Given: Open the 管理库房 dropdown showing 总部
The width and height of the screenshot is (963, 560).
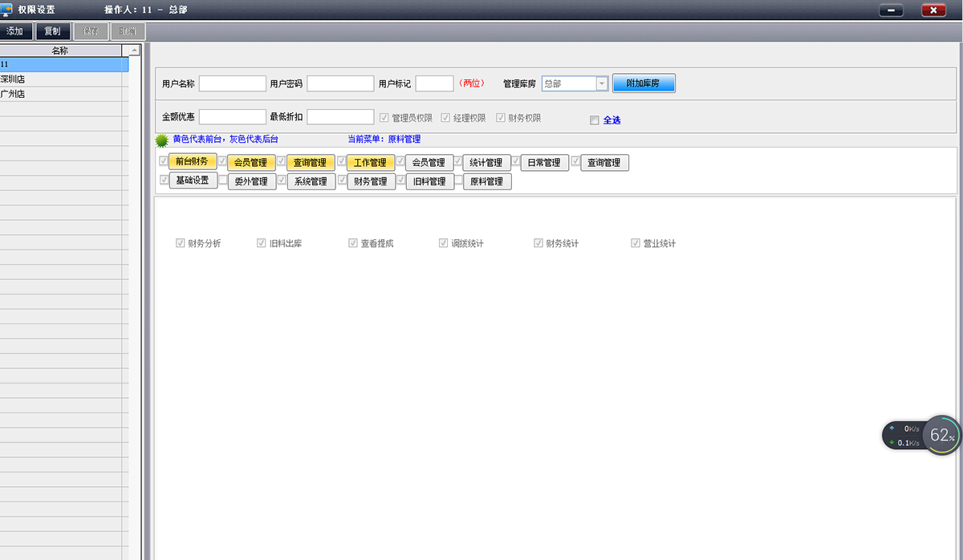Looking at the screenshot, I should 575,83.
